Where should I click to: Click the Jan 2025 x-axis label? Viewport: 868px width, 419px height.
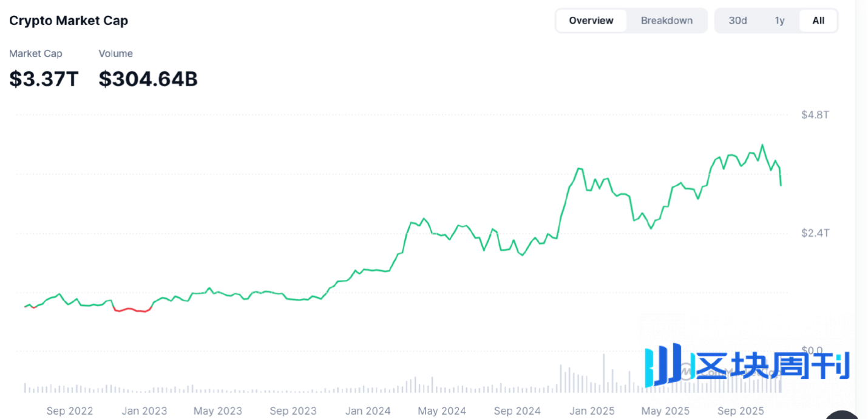(x=592, y=411)
